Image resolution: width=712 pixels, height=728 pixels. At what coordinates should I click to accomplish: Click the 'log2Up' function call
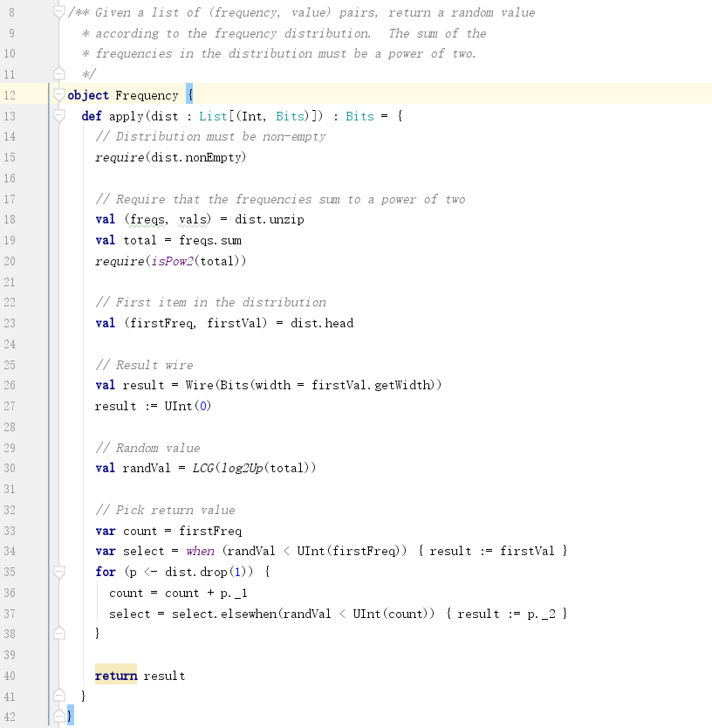coord(242,469)
